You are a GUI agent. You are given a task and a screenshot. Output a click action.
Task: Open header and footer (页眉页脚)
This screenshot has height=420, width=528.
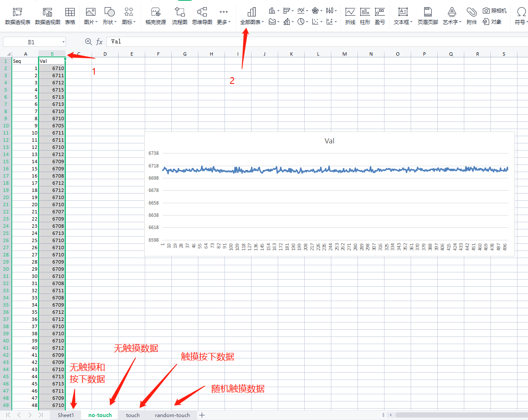click(x=428, y=16)
